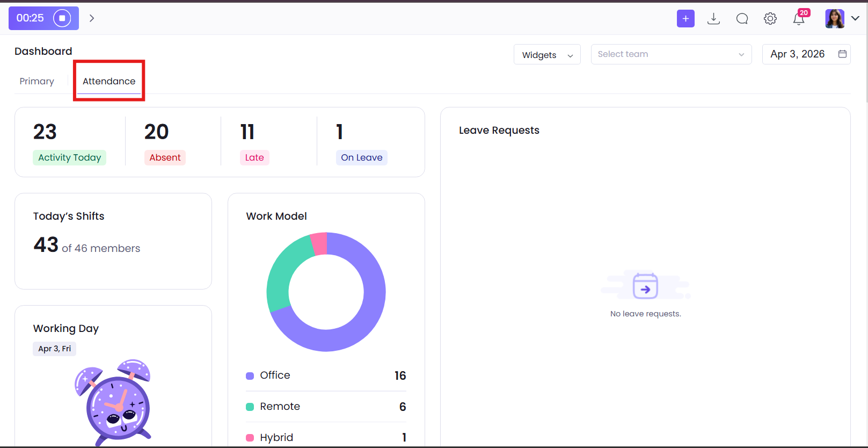
Task: Expand the timer panel chevron
Action: [x=92, y=18]
